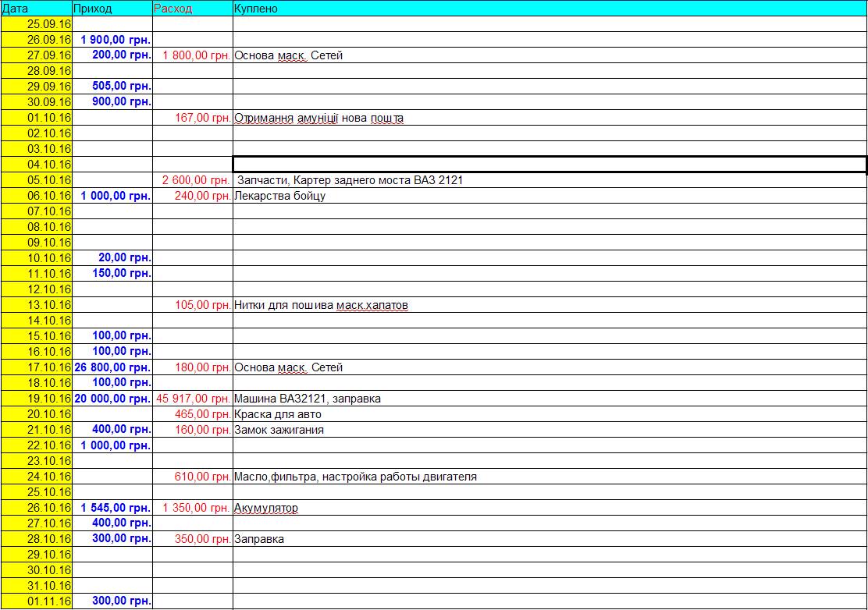The image size is (868, 610).
Task: Click the income cell with 26 800,00 грн.
Action: (x=113, y=367)
